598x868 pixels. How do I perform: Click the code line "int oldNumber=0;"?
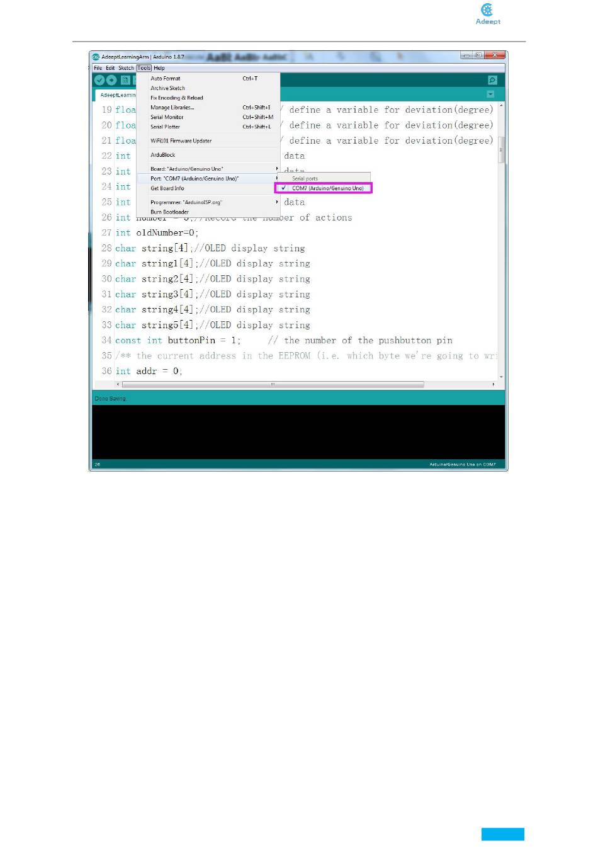click(157, 233)
